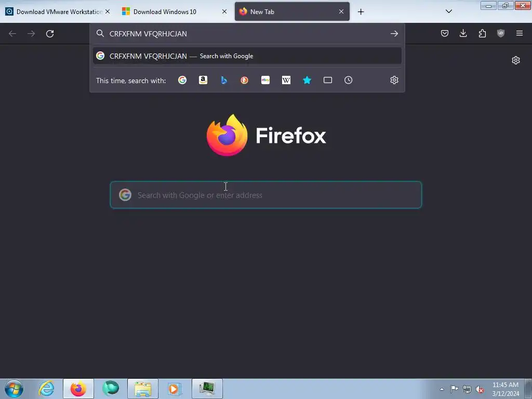This screenshot has width=532, height=399.
Task: Open Action Center flag icon
Action: (454, 389)
